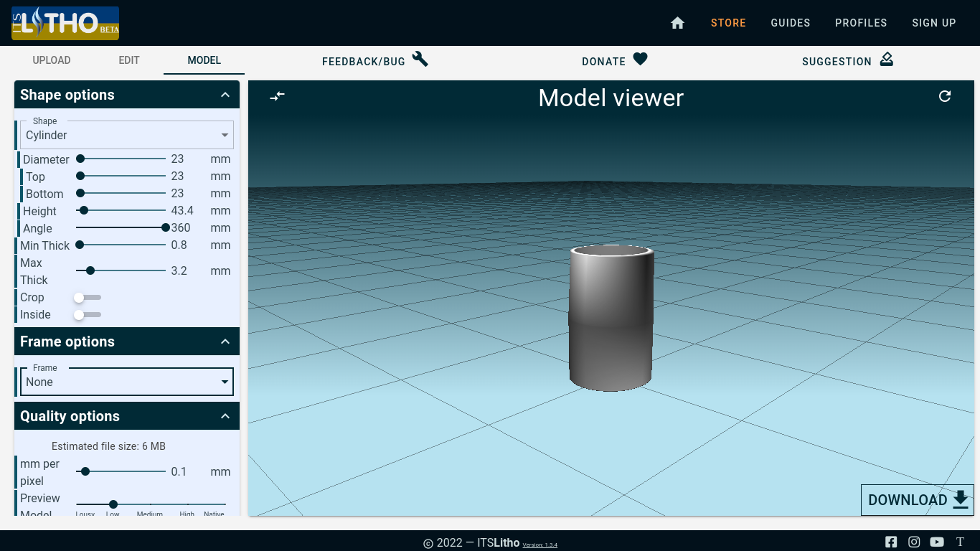Open the ITSLitho logo home link

pos(65,23)
